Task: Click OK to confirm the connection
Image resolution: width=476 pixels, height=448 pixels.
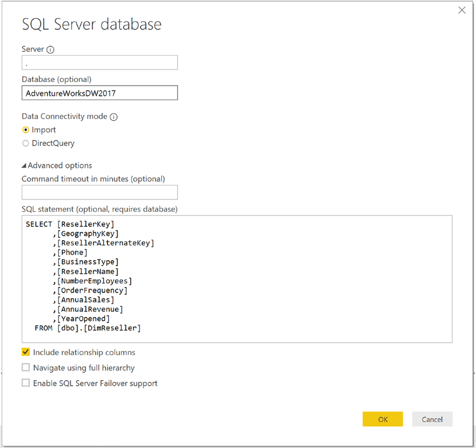Action: pyautogui.click(x=382, y=419)
